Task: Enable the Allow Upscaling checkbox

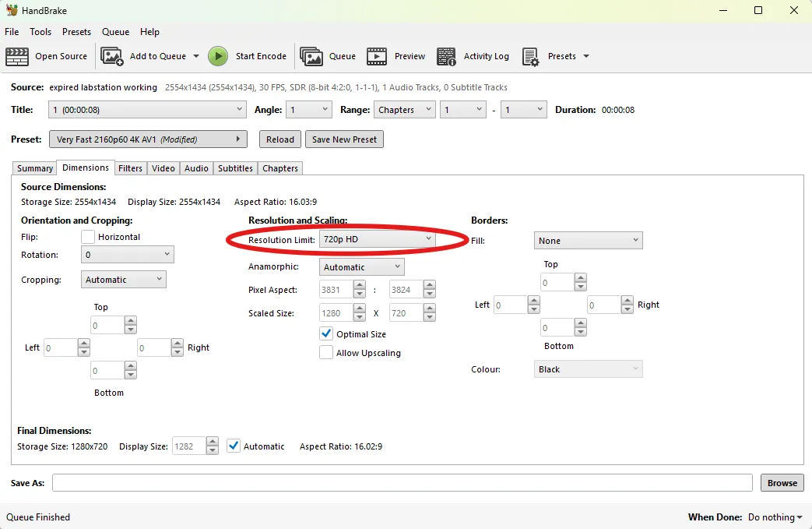Action: tap(326, 352)
